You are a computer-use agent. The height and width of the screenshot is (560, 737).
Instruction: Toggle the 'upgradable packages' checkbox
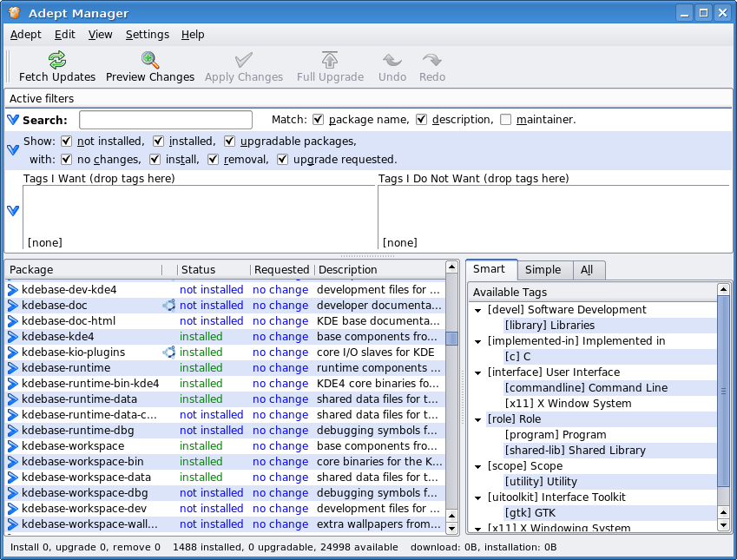230,141
